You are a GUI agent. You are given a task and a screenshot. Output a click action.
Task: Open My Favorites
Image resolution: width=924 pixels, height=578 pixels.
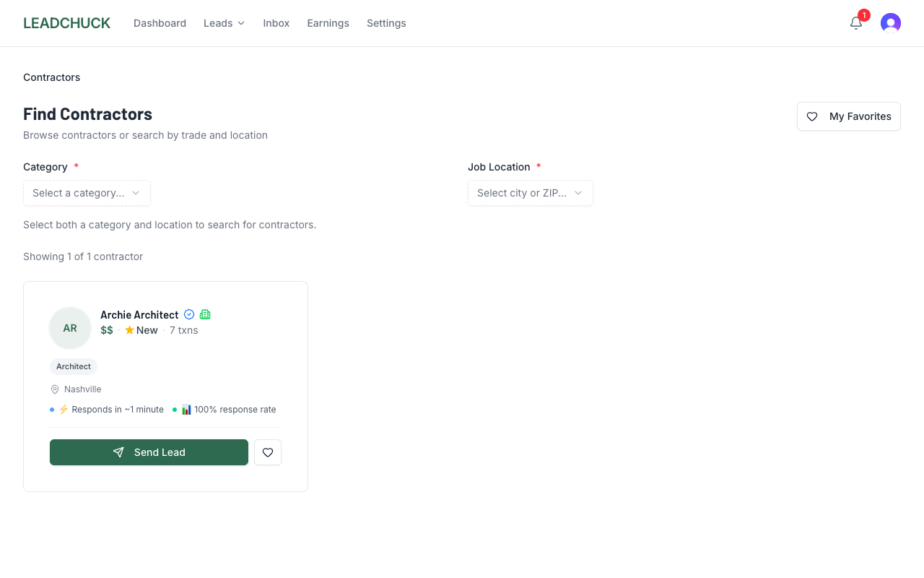coord(849,116)
